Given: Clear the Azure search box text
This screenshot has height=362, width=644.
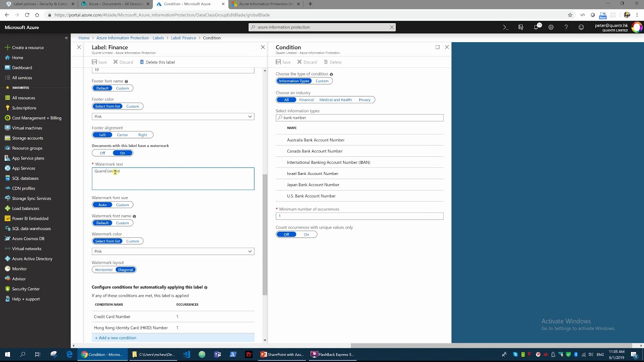Looking at the screenshot, I should pyautogui.click(x=392, y=27).
